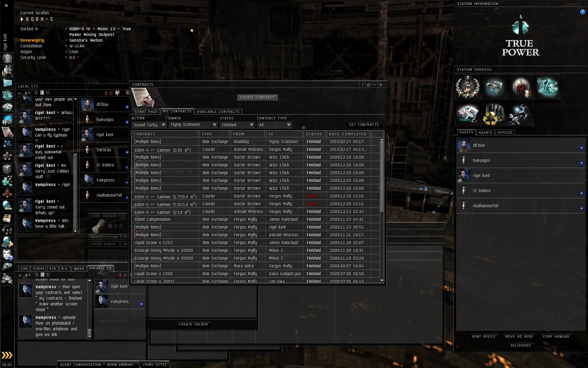The image size is (588, 368).
Task: Open the help icon of Contracts window
Action: coord(362,85)
